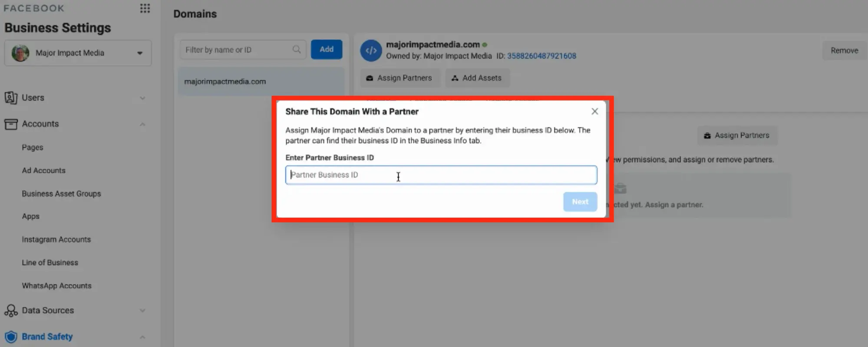Click the Add Assets button
This screenshot has width=868, height=347.
pyautogui.click(x=477, y=78)
